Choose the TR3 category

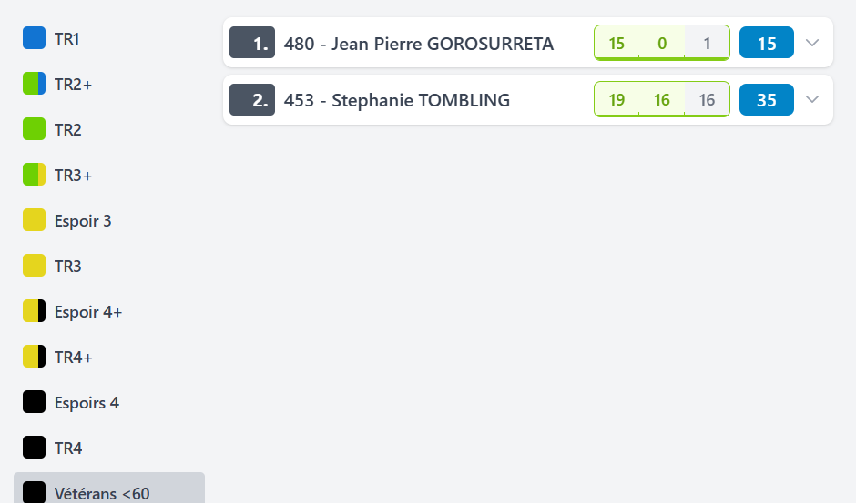[67, 267]
